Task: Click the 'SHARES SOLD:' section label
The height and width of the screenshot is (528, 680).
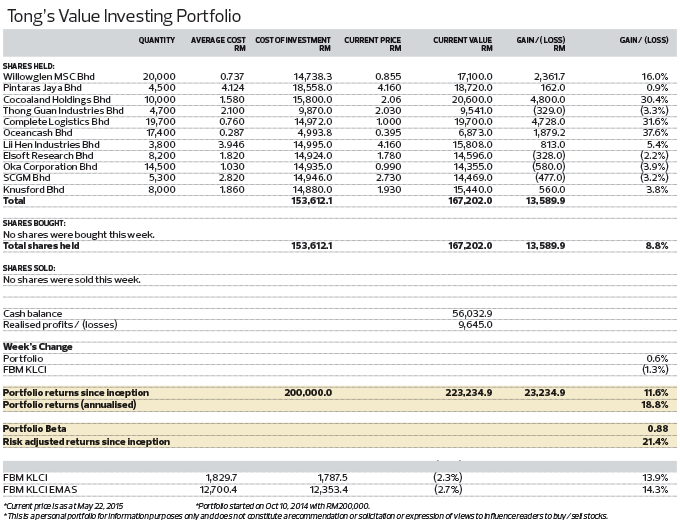Action: click(29, 268)
